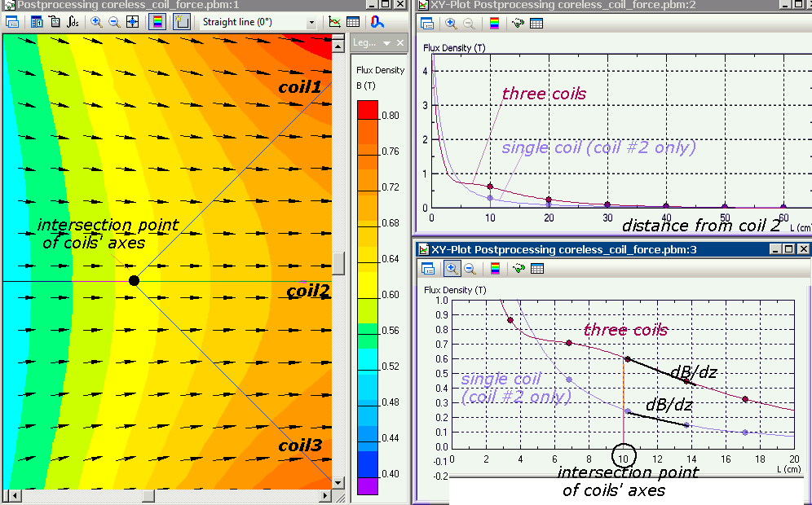Click the blue curve icon at toolbar end
Viewport: 812px width, 505px height.
(x=377, y=22)
